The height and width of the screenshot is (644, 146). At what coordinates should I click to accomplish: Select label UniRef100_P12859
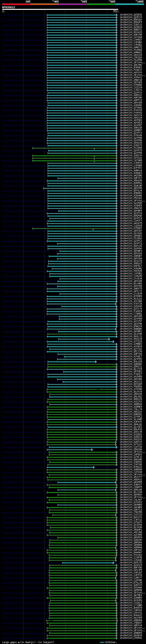click(131, 148)
